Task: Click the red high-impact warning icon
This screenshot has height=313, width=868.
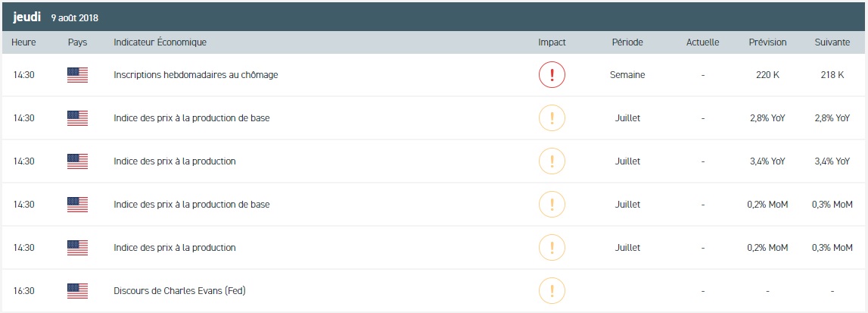Action: click(x=552, y=75)
